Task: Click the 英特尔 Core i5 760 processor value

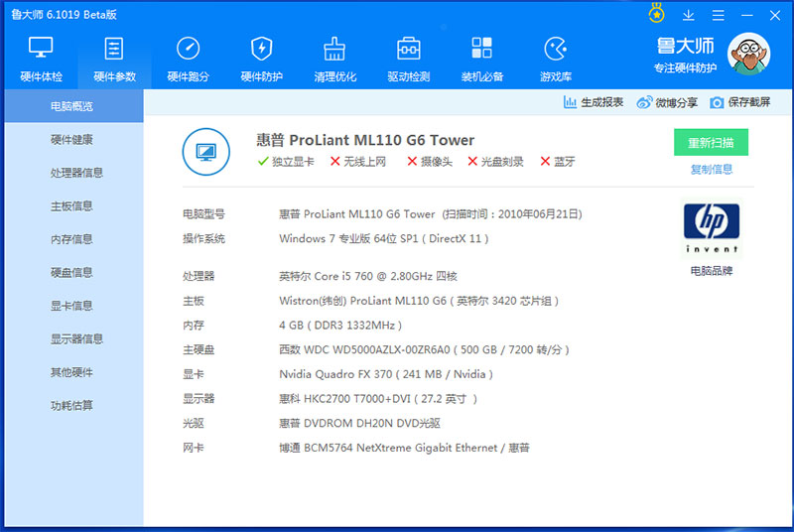Action: [367, 276]
